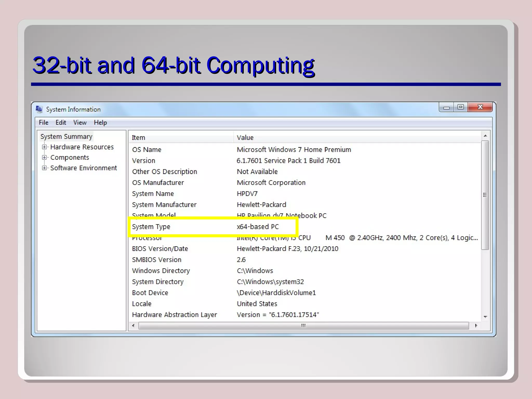This screenshot has width=532, height=399.
Task: Select the System Manufacturer row
Action: [304, 205]
